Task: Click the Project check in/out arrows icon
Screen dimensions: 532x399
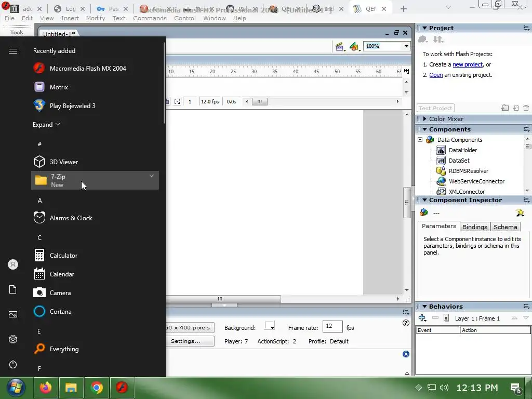Action: [x=438, y=39]
